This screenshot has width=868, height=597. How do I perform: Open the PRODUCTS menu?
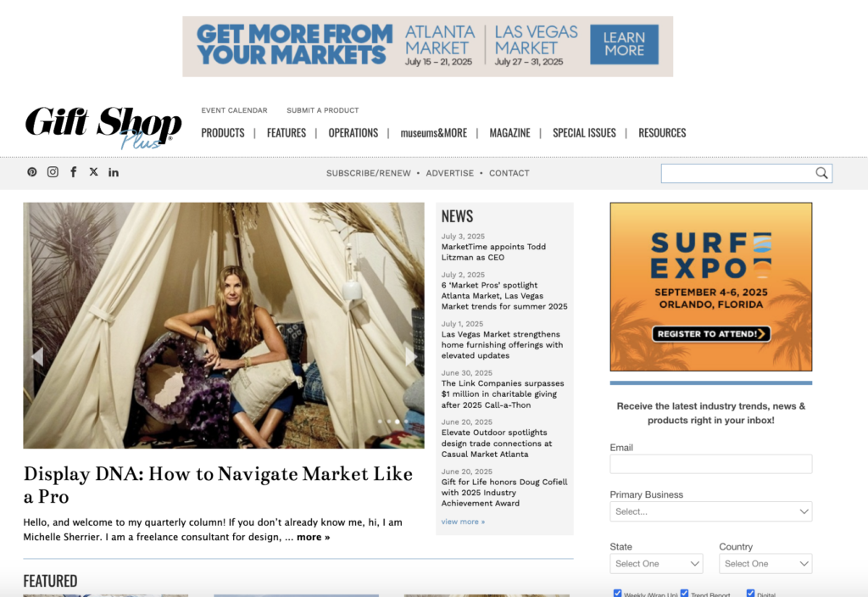223,133
